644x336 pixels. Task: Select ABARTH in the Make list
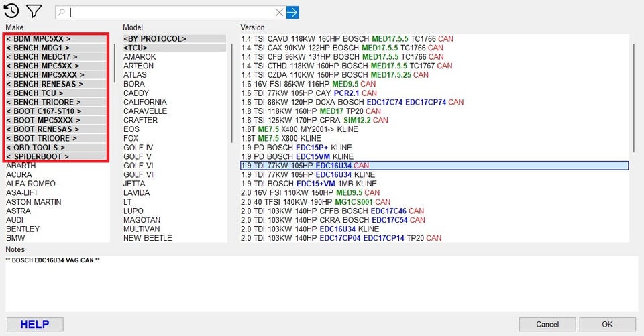pyautogui.click(x=21, y=166)
